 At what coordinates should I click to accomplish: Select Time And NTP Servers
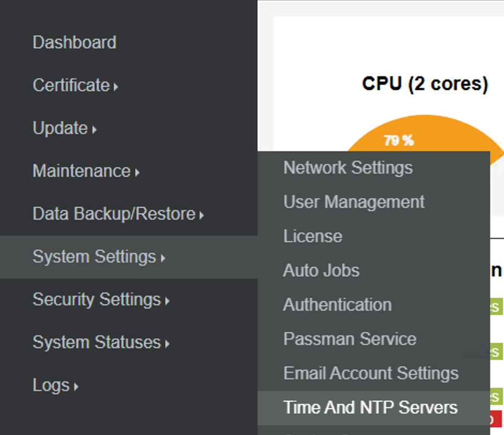click(x=370, y=408)
